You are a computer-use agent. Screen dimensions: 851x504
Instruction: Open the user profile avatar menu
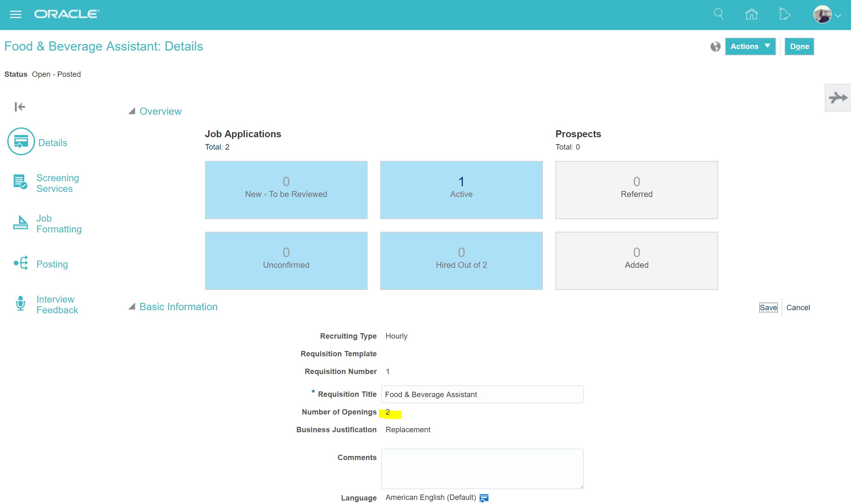click(822, 15)
